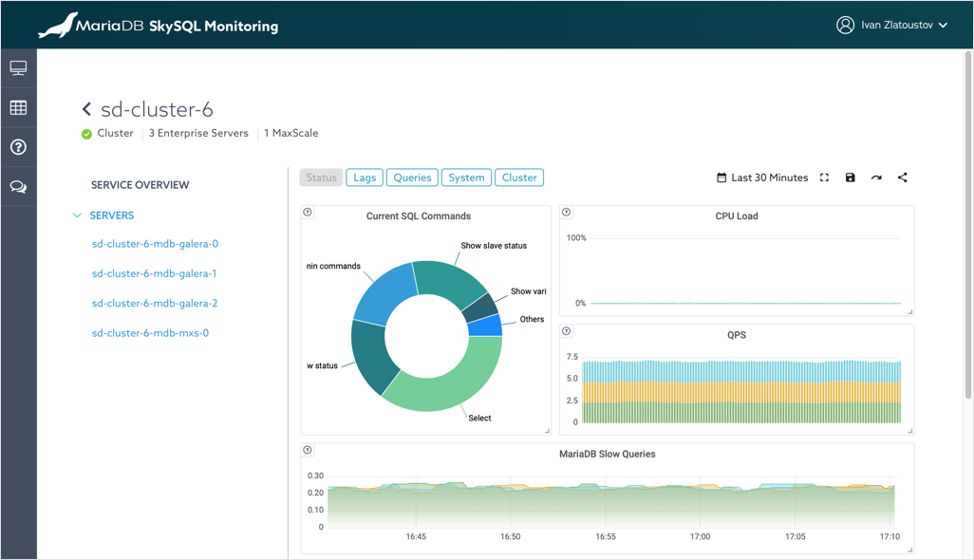Open server sd-cluster-6-mdb-galera-0

point(155,244)
